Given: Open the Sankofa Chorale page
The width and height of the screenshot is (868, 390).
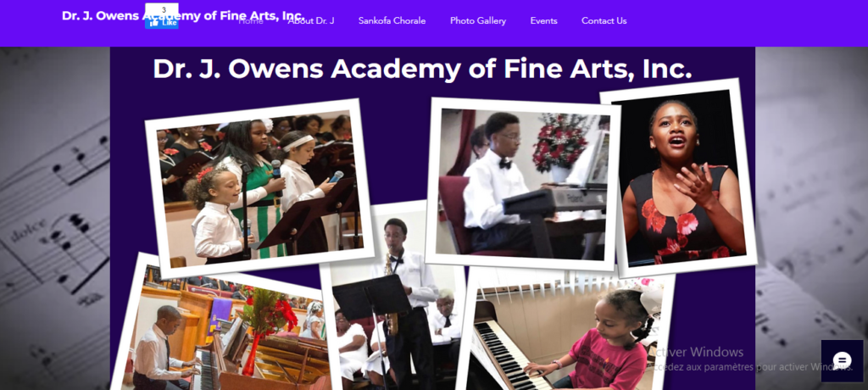Looking at the screenshot, I should coord(392,20).
